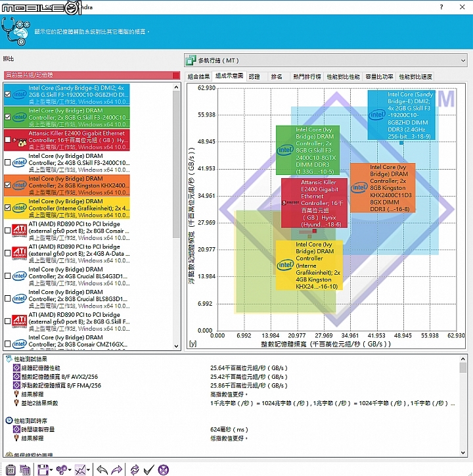Image resolution: width=473 pixels, height=476 pixels.
Task: Click the Intel logo on blue list entry
Action: click(20, 95)
